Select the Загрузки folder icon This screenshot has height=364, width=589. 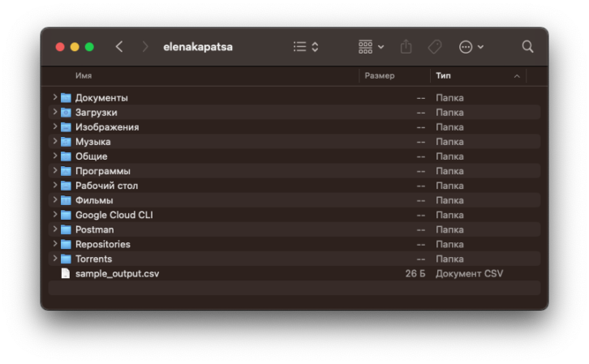point(66,112)
